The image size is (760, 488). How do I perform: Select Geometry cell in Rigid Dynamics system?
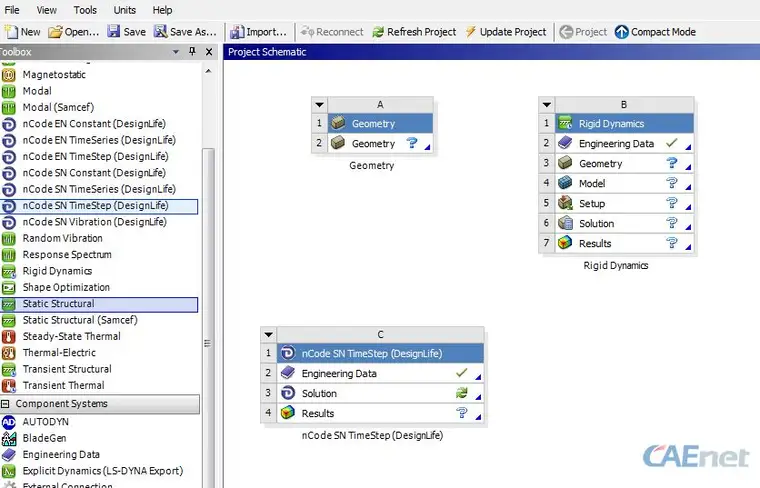(624, 163)
